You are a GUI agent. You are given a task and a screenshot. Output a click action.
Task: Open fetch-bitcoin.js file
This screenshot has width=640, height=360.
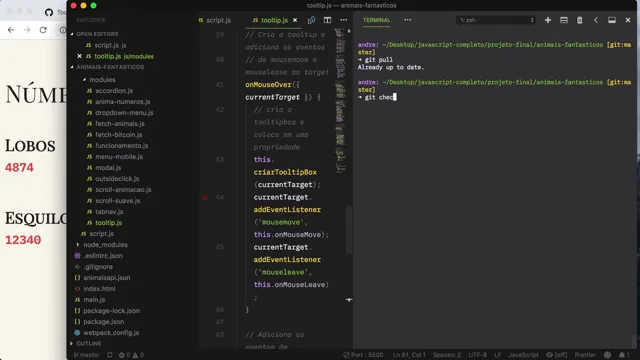point(114,135)
